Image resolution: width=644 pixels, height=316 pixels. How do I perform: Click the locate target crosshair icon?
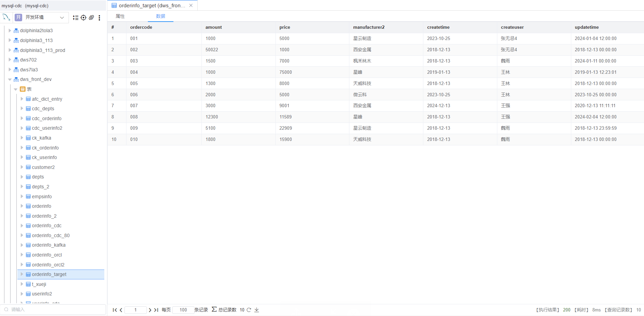(x=83, y=18)
